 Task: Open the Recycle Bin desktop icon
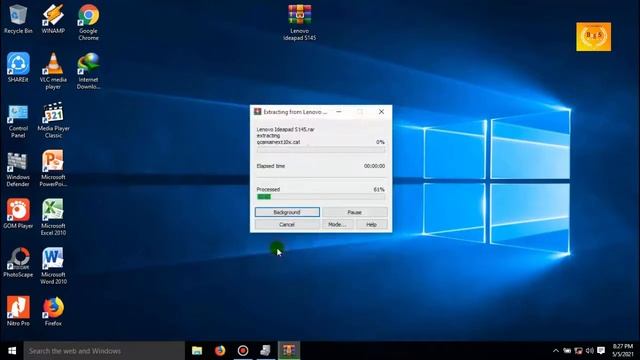tap(18, 20)
